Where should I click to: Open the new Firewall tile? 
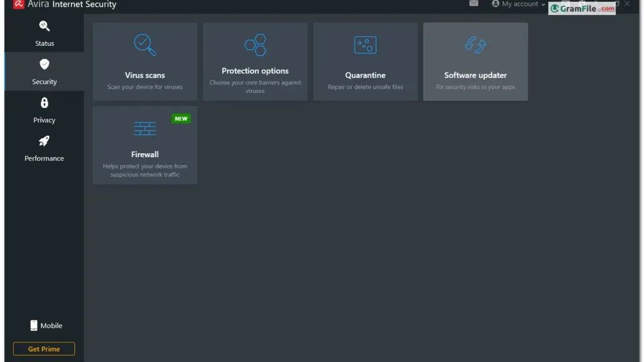point(145,145)
